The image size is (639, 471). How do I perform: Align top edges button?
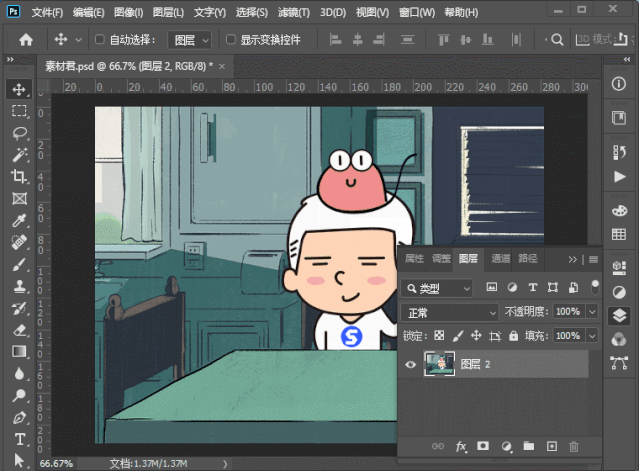[443, 40]
